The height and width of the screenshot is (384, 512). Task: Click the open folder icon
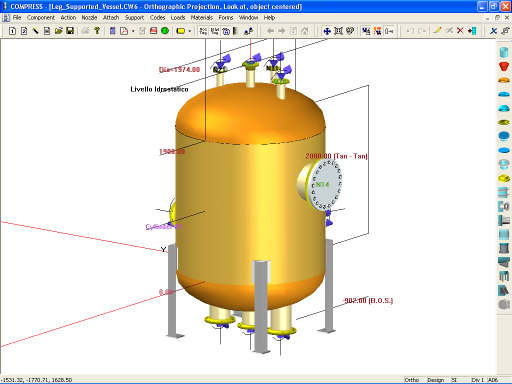(x=59, y=31)
